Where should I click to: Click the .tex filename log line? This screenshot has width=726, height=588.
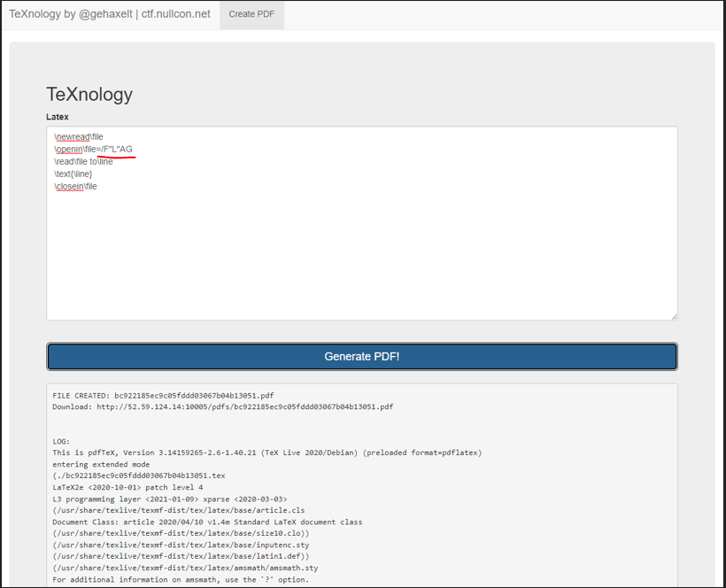(139, 476)
